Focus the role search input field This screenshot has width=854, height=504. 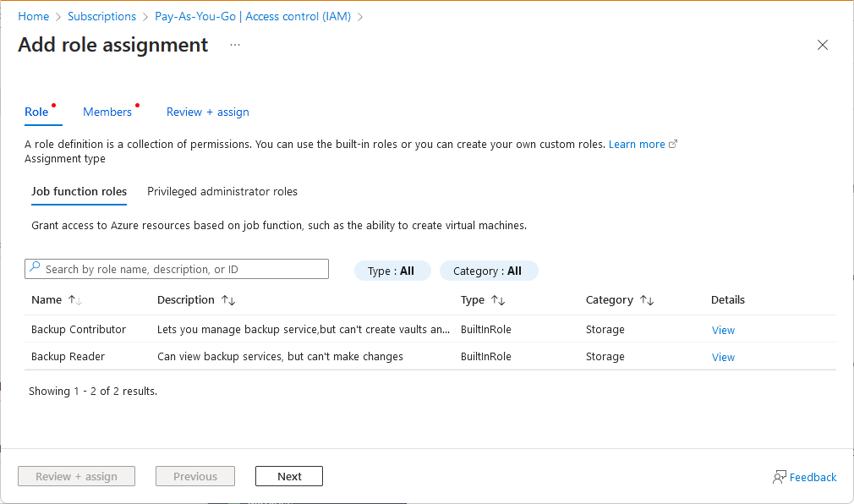177,269
